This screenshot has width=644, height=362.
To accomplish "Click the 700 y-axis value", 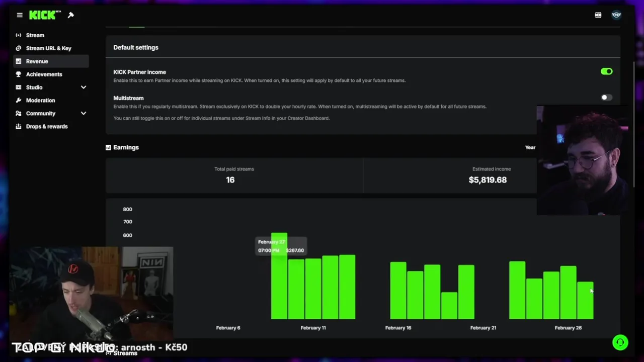I will click(x=127, y=222).
